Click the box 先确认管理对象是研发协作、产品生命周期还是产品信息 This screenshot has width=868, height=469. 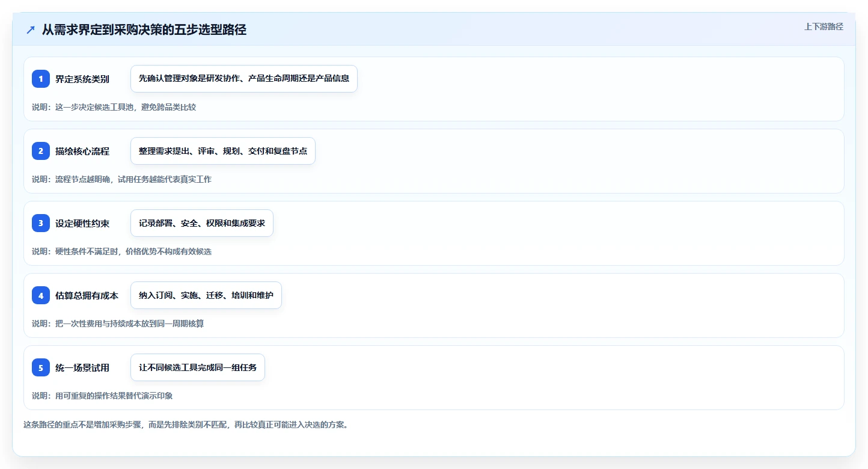pyautogui.click(x=244, y=79)
